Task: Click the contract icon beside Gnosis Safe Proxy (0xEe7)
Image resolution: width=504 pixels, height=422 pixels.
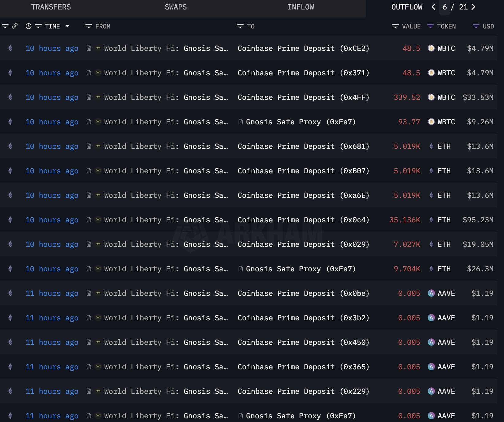Action: click(x=241, y=122)
